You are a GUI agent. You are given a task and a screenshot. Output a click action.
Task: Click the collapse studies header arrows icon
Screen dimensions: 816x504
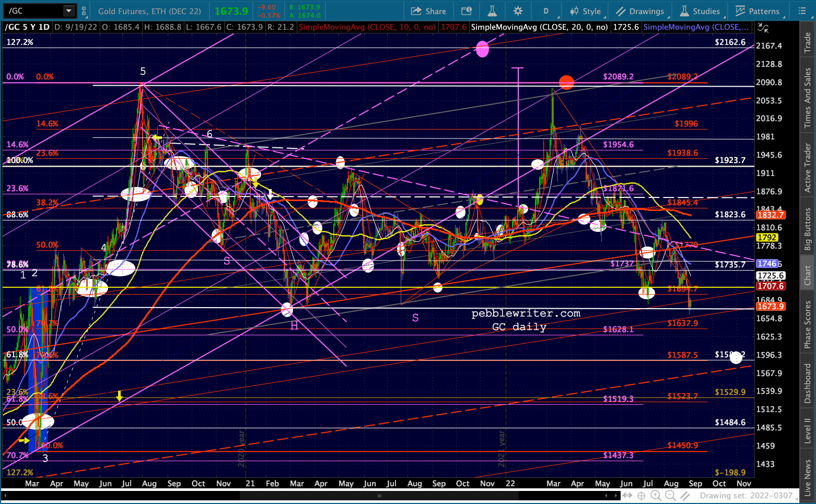coord(764,27)
